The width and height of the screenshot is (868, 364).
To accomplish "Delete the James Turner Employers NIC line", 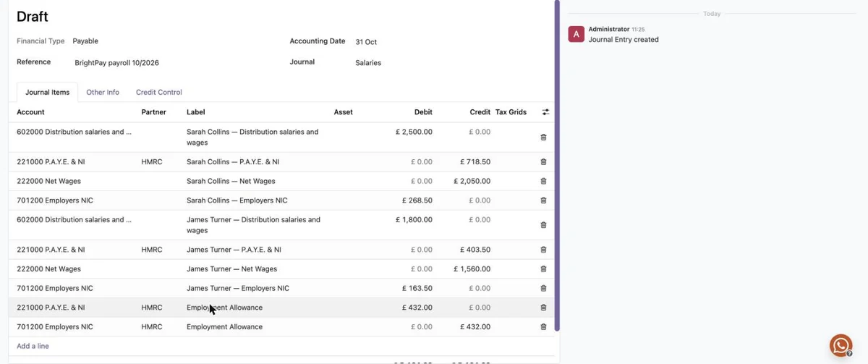I will pyautogui.click(x=543, y=288).
